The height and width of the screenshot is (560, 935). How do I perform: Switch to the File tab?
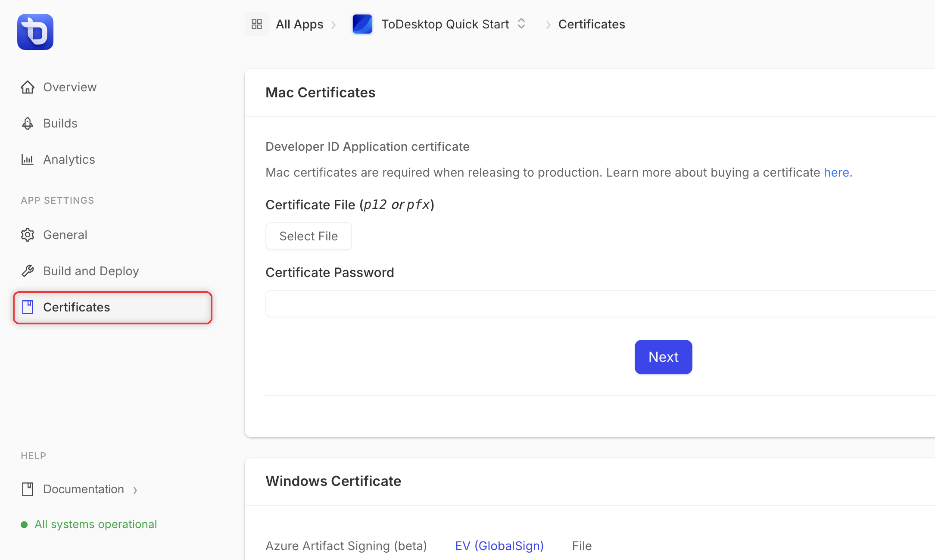coord(582,546)
